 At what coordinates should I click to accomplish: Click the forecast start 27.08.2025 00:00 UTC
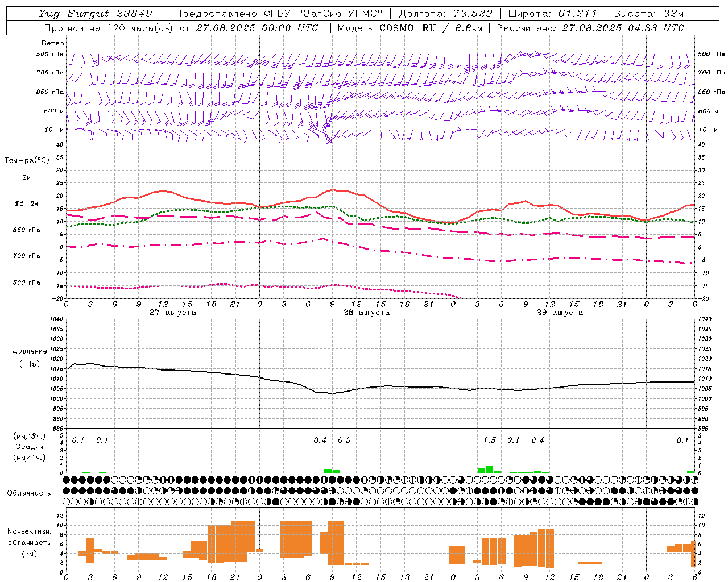tap(257, 28)
